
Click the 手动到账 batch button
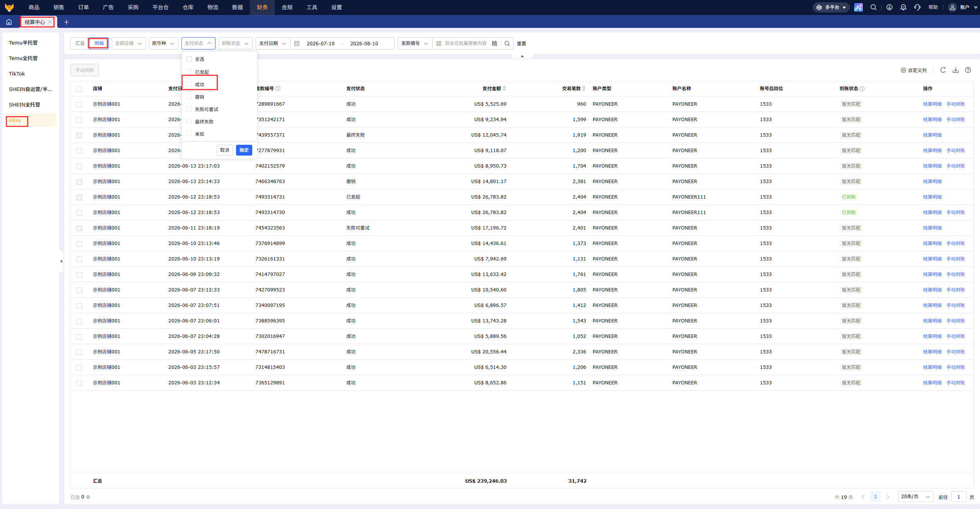click(x=85, y=70)
